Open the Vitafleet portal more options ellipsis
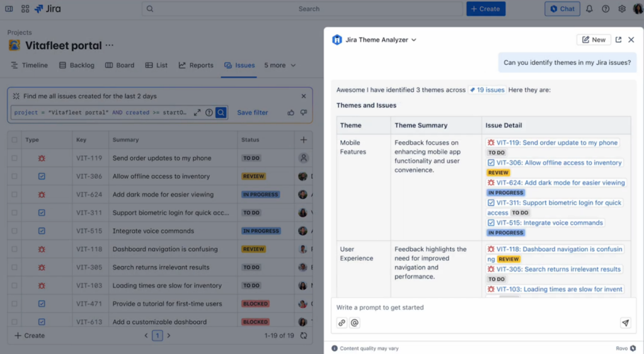The image size is (644, 354). [109, 45]
